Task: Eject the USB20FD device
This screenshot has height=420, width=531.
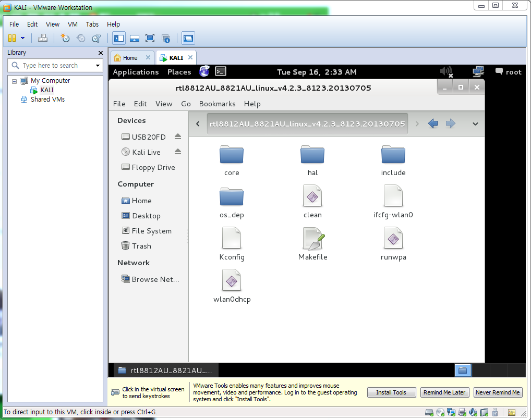Action: pyautogui.click(x=178, y=137)
